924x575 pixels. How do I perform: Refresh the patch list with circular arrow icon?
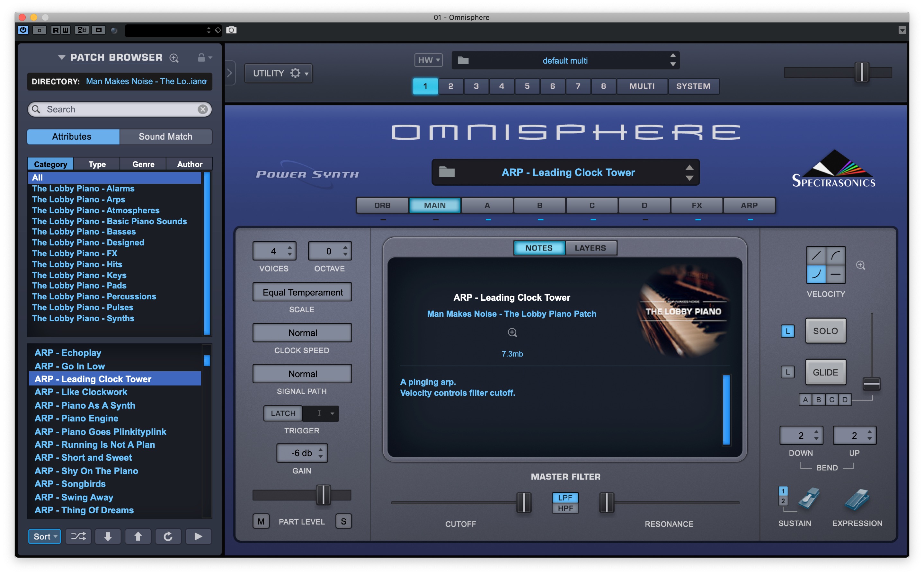(168, 536)
